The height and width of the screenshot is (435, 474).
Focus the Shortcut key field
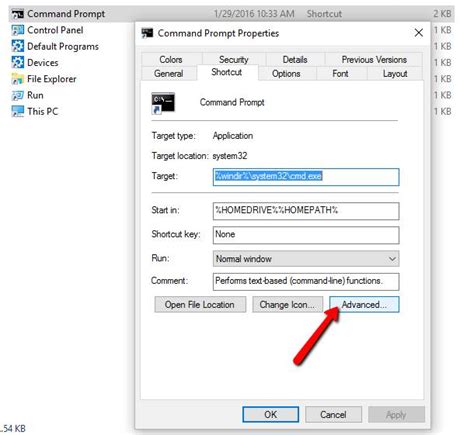306,235
